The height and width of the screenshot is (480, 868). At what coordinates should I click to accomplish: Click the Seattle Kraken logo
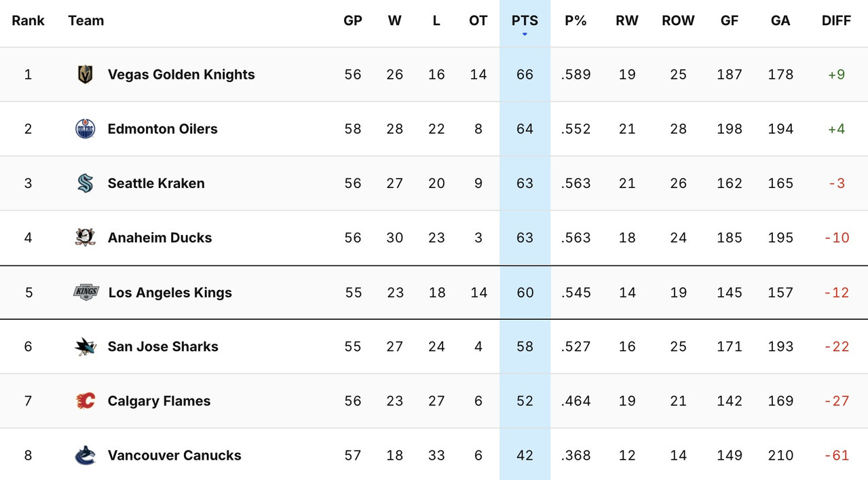(x=83, y=183)
